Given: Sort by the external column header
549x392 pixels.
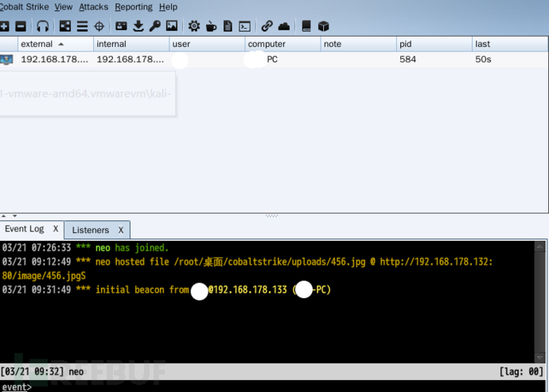Looking at the screenshot, I should pyautogui.click(x=56, y=44).
